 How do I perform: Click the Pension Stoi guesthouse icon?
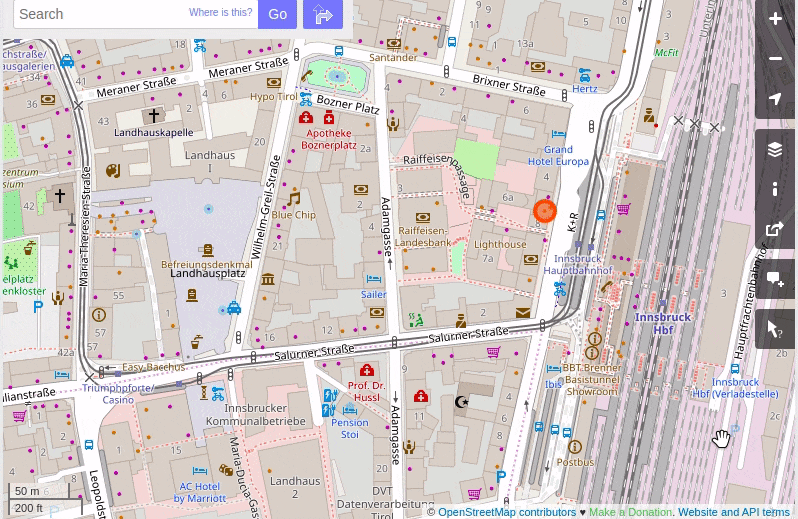tap(350, 408)
